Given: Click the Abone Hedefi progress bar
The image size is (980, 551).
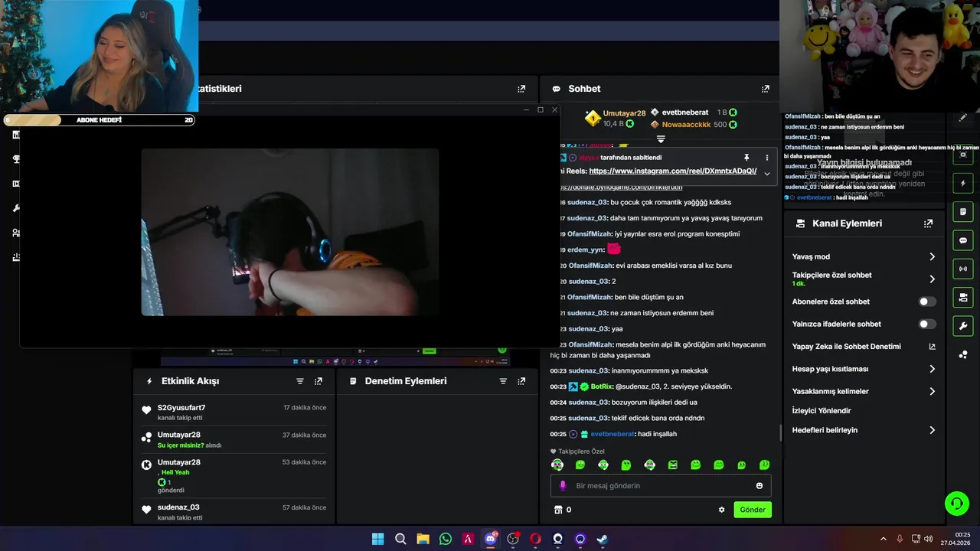Looking at the screenshot, I should coord(100,120).
